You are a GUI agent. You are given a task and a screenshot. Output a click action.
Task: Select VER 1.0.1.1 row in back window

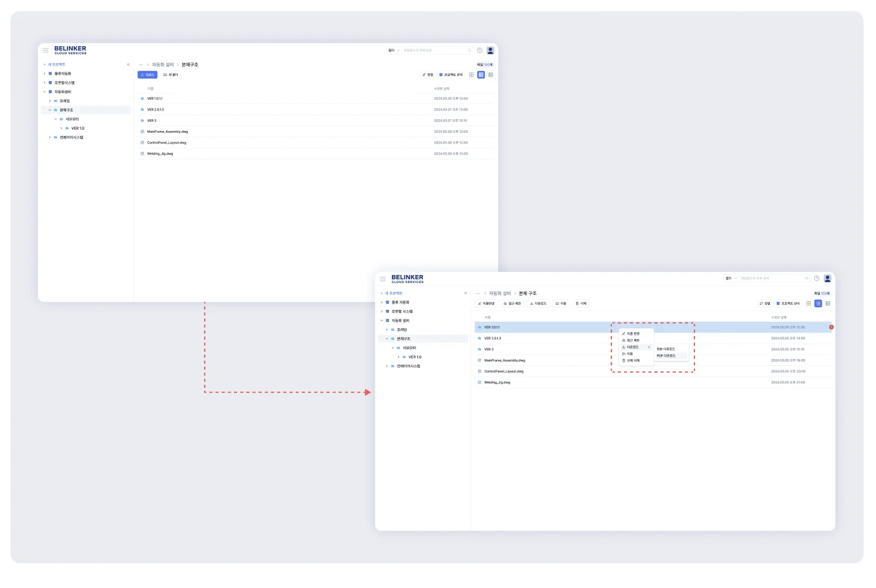tap(316, 99)
